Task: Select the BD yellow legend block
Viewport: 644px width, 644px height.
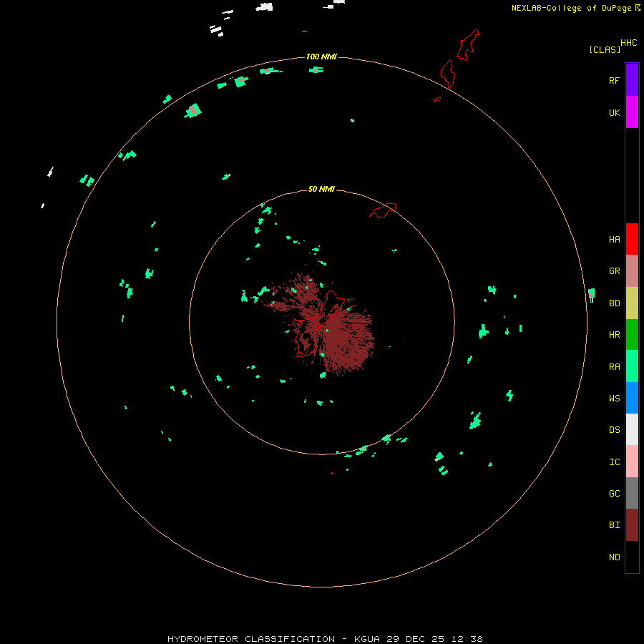Action: click(632, 303)
